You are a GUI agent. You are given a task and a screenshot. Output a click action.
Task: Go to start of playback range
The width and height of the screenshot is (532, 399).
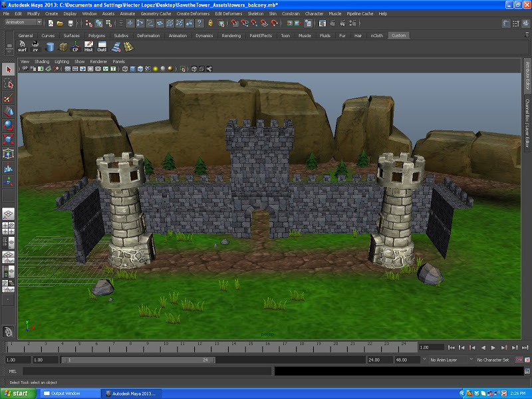tap(452, 347)
